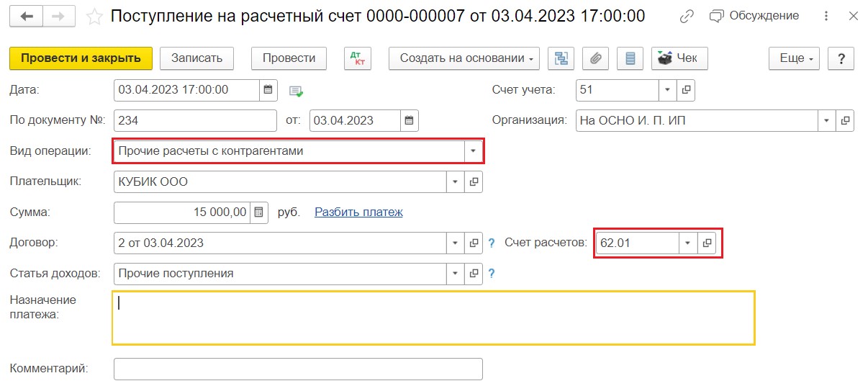Open the Счет расчетов 62.01 record
The width and height of the screenshot is (868, 386).
707,243
